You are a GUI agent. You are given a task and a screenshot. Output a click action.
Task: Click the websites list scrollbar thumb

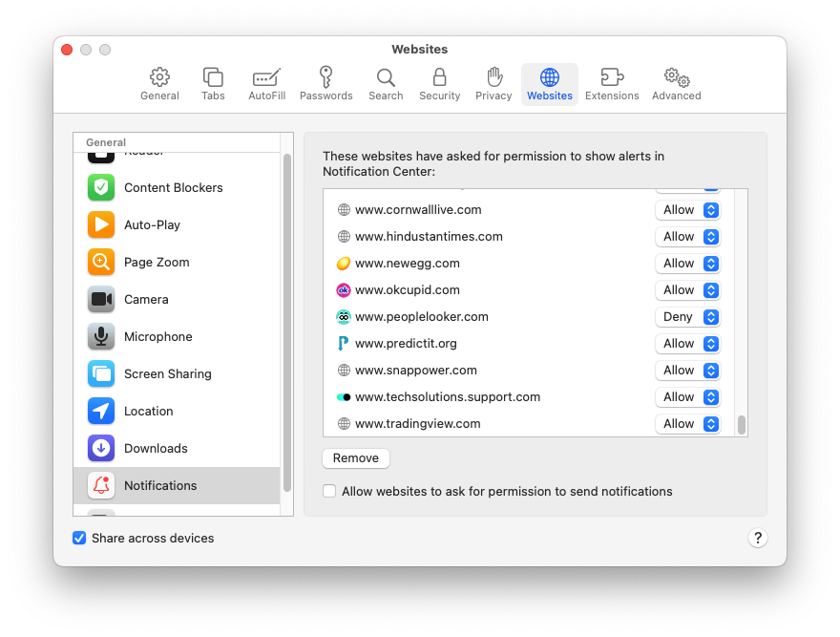pos(742,425)
